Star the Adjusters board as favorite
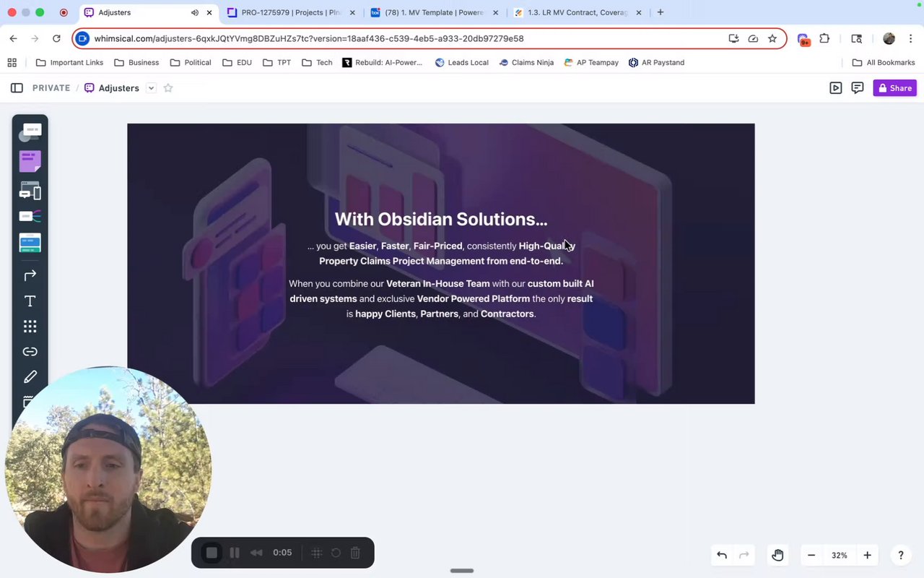The height and width of the screenshot is (578, 924). pos(168,88)
